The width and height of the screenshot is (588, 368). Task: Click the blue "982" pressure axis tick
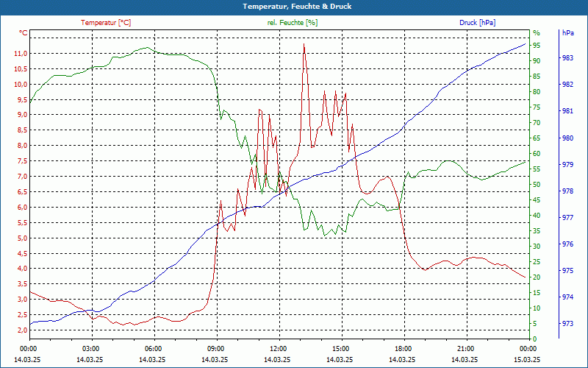tap(567, 85)
